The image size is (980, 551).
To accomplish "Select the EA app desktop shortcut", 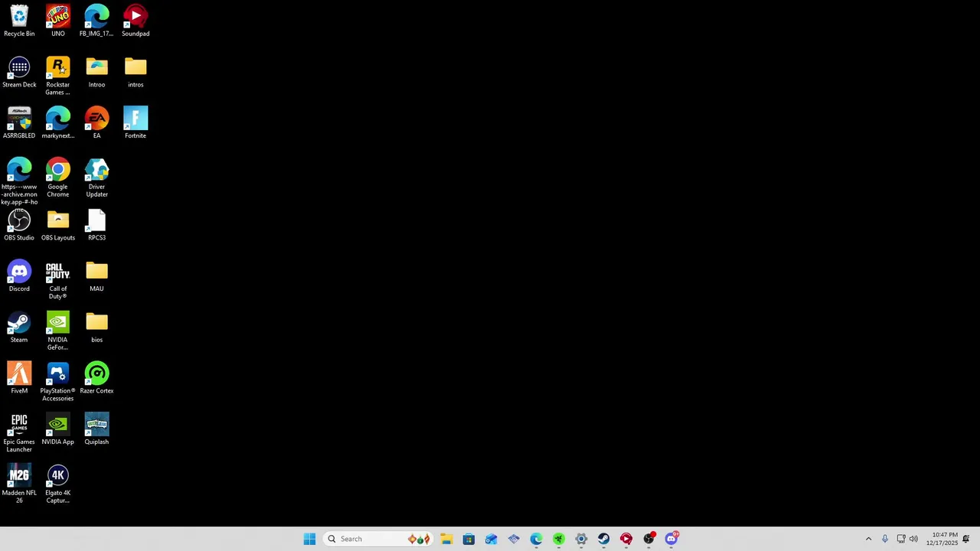I will tap(96, 123).
